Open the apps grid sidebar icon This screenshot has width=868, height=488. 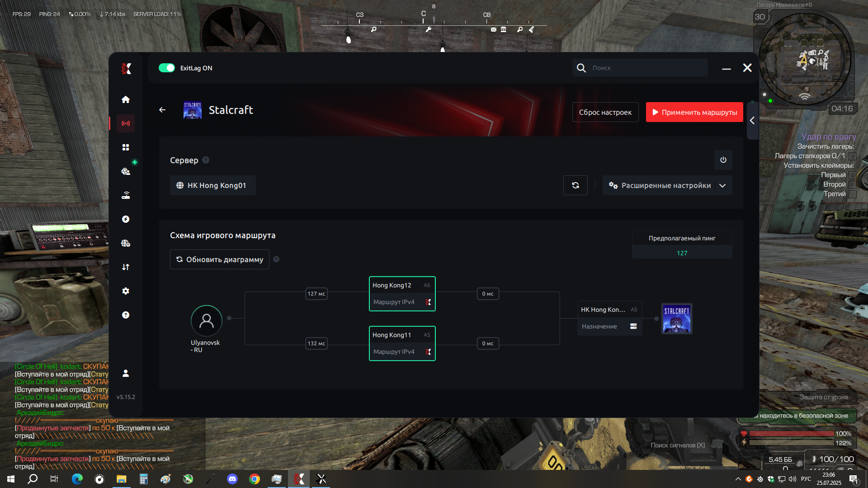[x=126, y=147]
